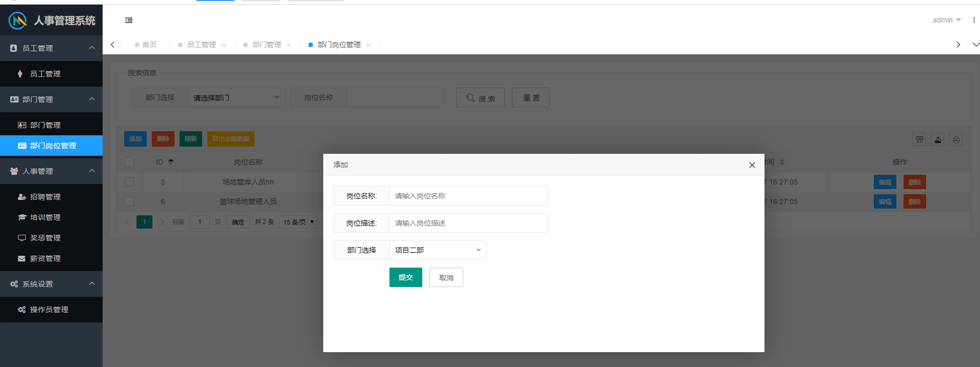Click the column filter grid icon
Image resolution: width=980 pixels, height=367 pixels.
(x=919, y=139)
